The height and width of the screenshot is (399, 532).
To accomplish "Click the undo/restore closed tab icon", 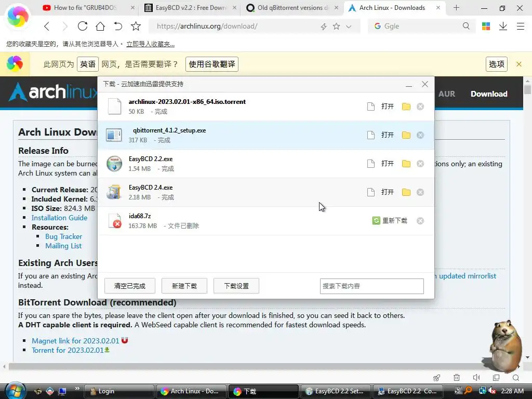I will 118,26.
